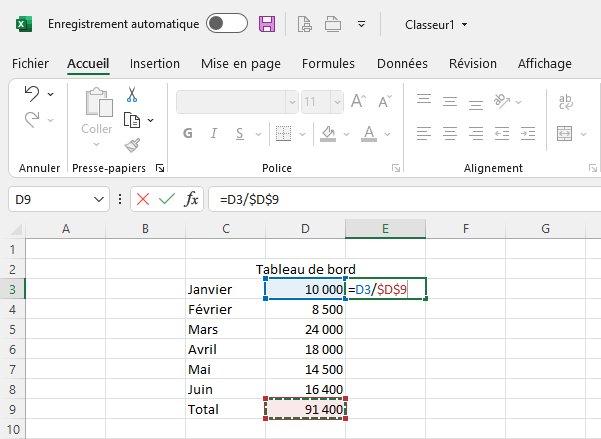Open the Révision tab
Image resolution: width=601 pixels, height=439 pixels.
pyautogui.click(x=473, y=63)
